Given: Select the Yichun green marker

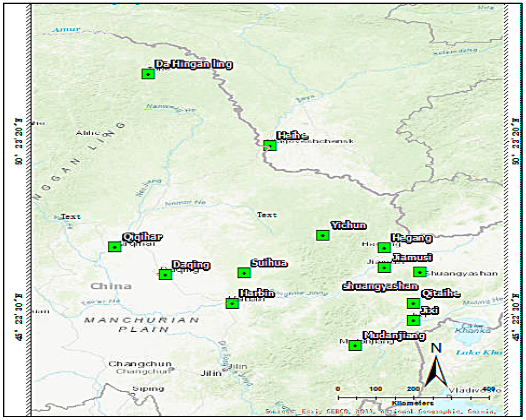Looking at the screenshot, I should pyautogui.click(x=322, y=236).
